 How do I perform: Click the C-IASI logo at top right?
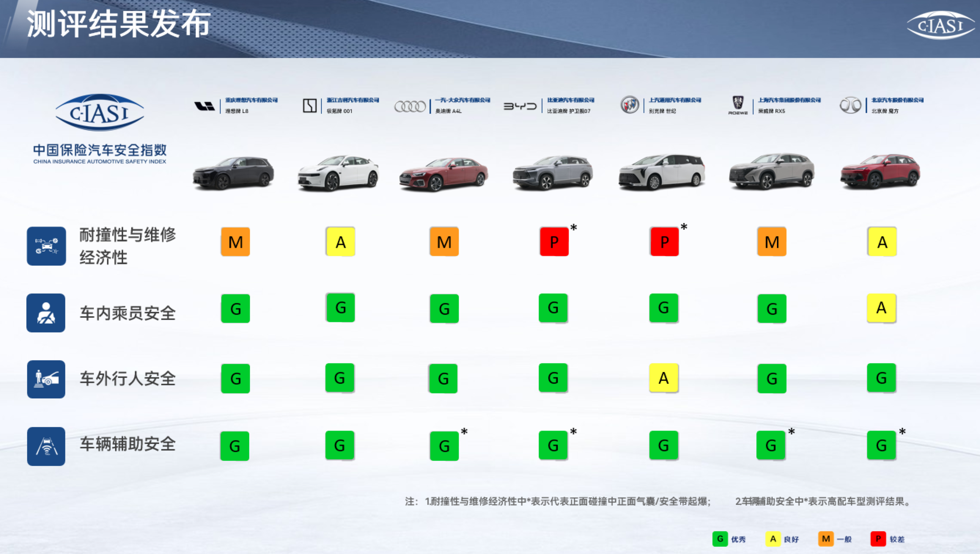point(940,25)
